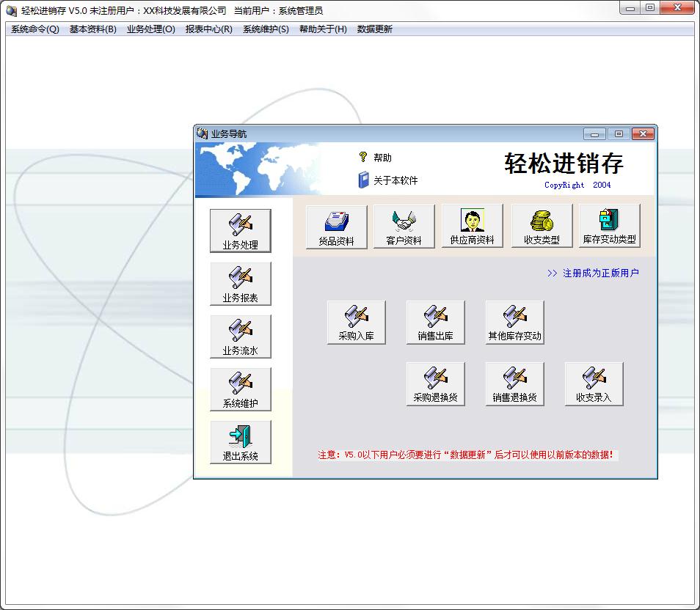The image size is (700, 610).
Task: Open the 业务处理 navigation button
Action: tap(240, 231)
